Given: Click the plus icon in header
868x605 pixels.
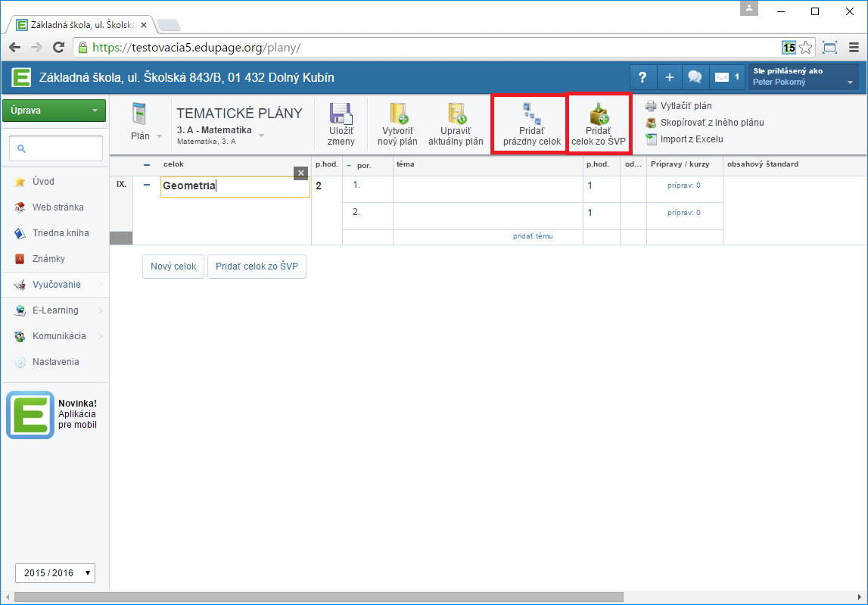Looking at the screenshot, I should click(669, 77).
